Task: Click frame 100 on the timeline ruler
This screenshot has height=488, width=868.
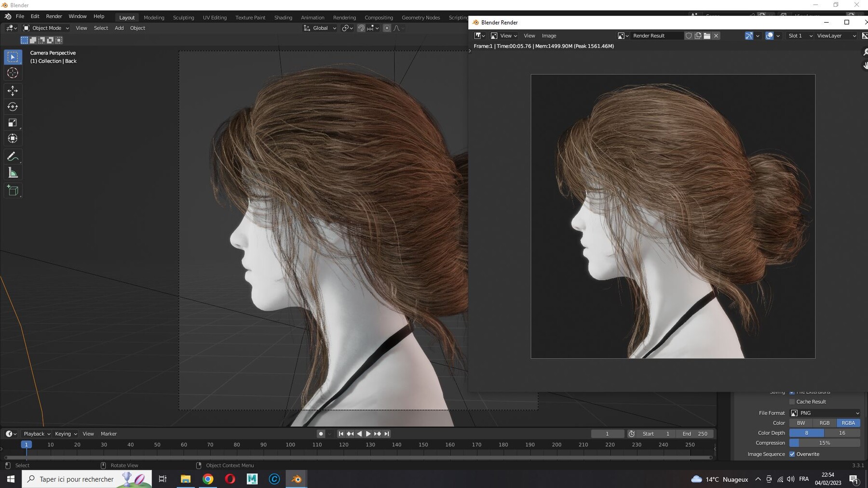Action: tap(290, 445)
